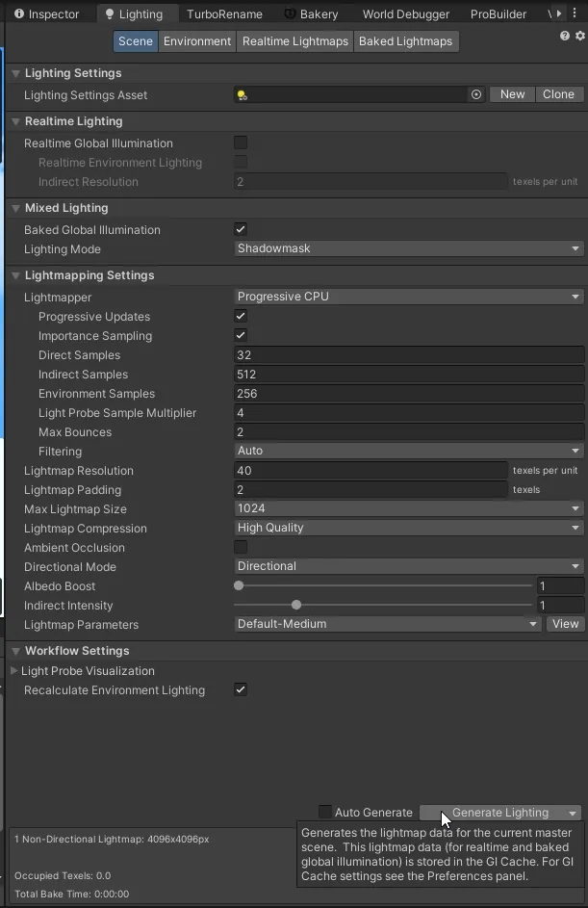Click the New lighting settings button
The height and width of the screenshot is (908, 588).
pos(513,94)
